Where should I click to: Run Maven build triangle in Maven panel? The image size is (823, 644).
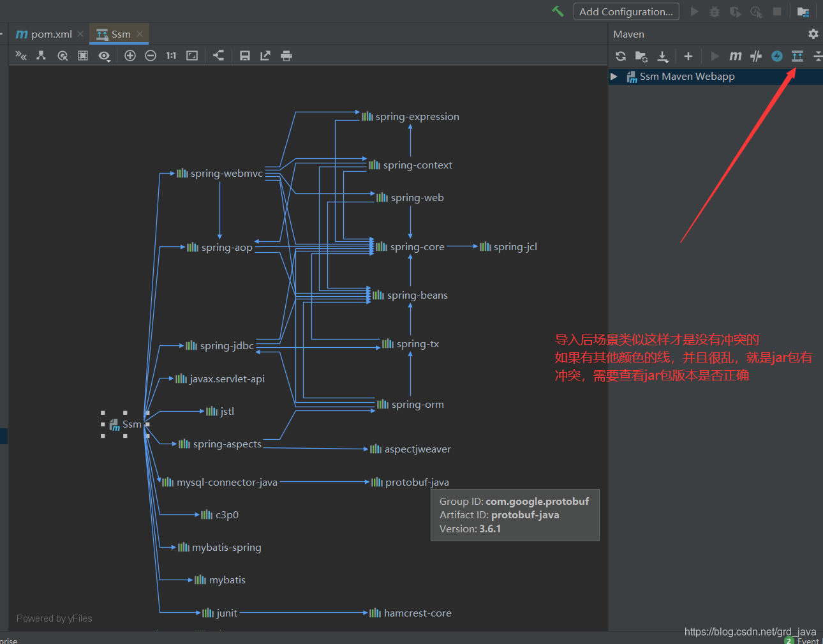click(x=715, y=56)
